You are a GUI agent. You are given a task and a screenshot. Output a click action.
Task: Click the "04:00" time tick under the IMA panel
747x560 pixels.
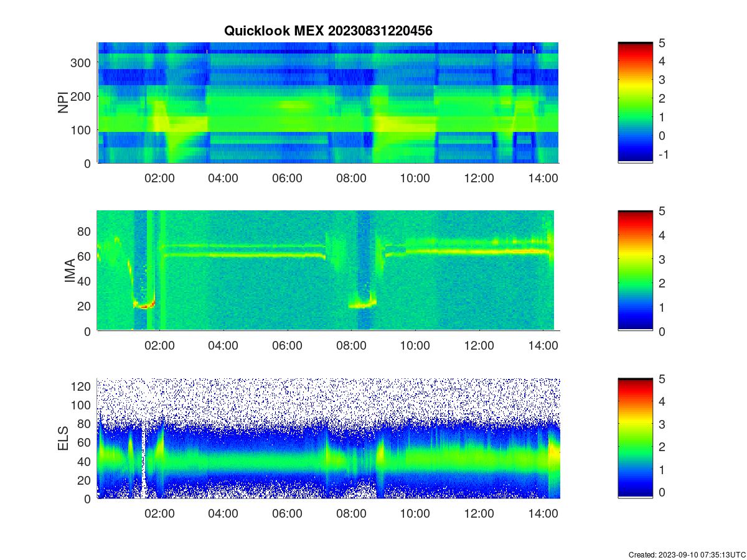(223, 346)
